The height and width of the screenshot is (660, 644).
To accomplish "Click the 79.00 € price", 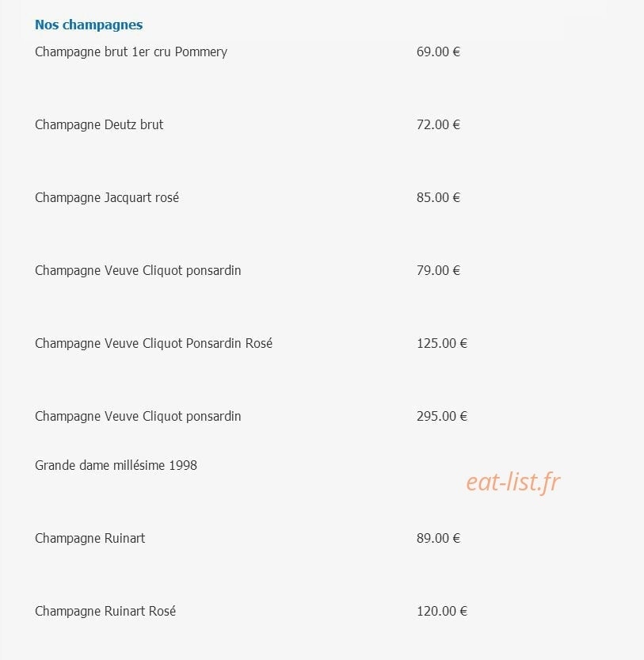I will [x=438, y=270].
